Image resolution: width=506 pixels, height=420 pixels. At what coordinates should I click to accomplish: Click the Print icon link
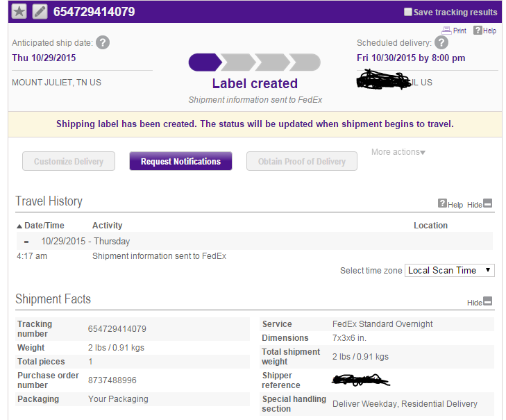[454, 31]
